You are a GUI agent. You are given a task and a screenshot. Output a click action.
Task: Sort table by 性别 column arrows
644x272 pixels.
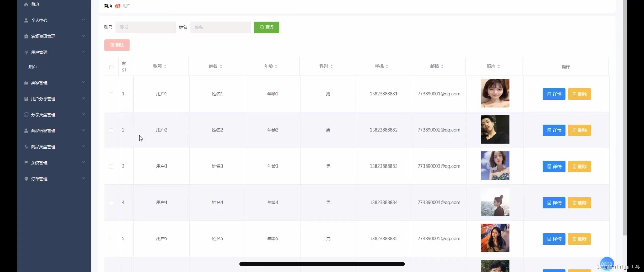click(x=332, y=66)
